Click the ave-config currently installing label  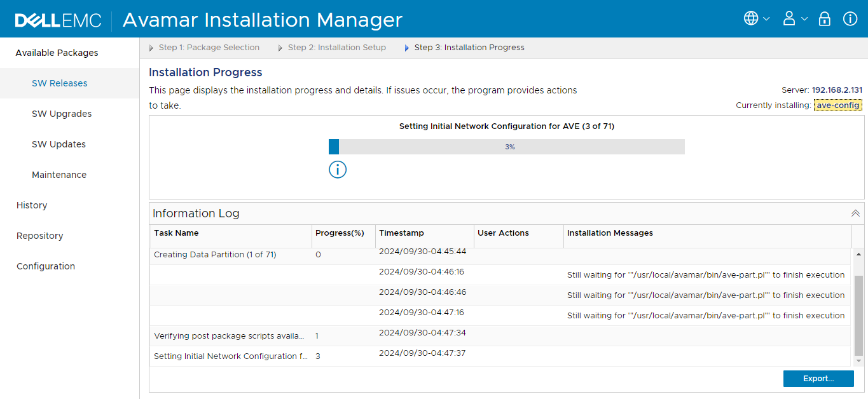[x=838, y=105]
